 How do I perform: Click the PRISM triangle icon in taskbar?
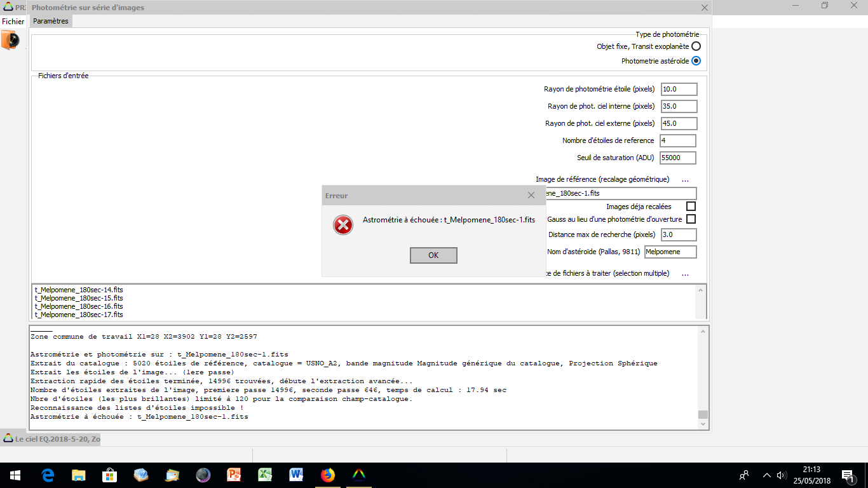[x=359, y=475]
